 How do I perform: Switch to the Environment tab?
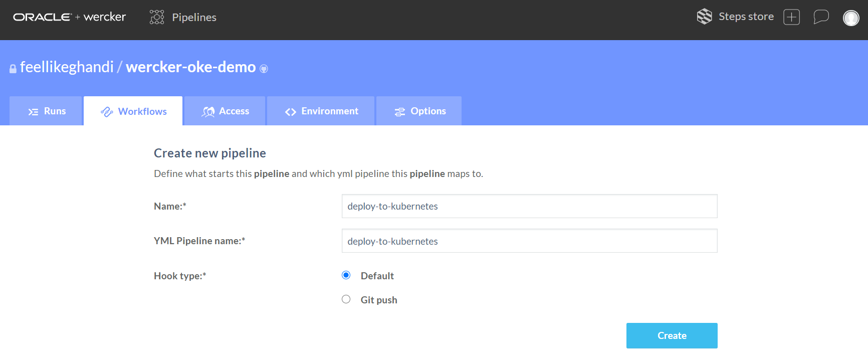coord(321,111)
